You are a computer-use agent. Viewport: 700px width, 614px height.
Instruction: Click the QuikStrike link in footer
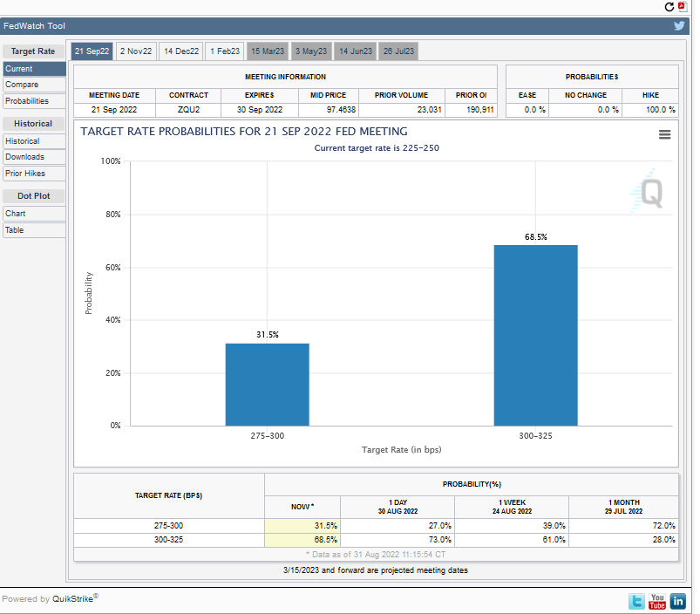coord(72,599)
